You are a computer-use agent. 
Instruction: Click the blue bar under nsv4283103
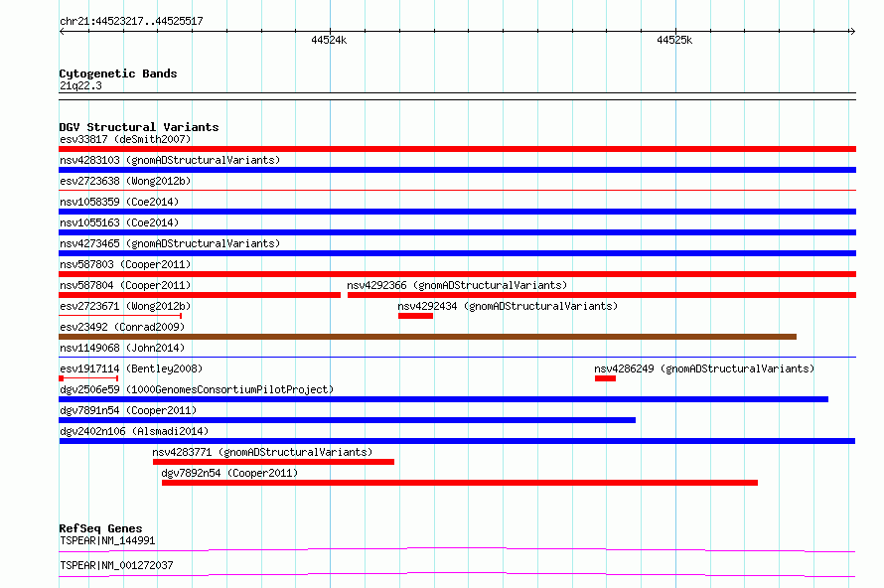click(457, 170)
